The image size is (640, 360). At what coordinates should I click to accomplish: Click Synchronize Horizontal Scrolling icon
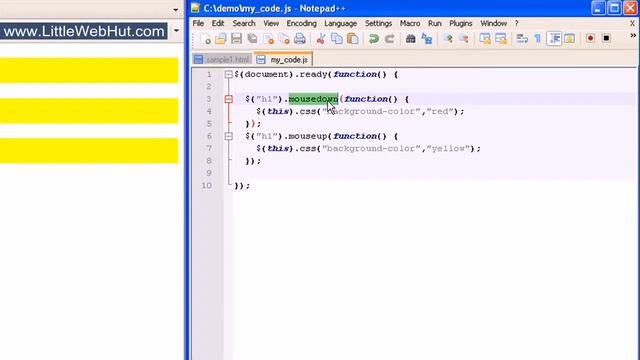coord(501,39)
